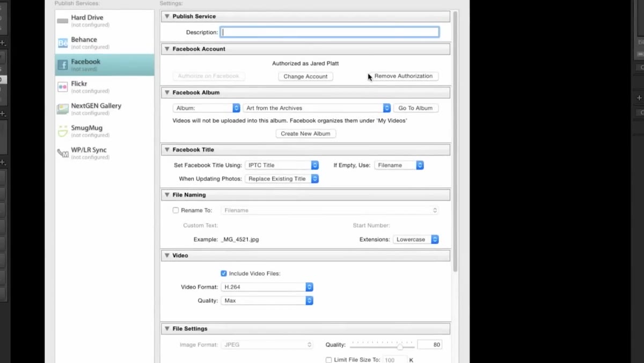
Task: Select the Hard Drive publish service icon
Action: point(63,21)
